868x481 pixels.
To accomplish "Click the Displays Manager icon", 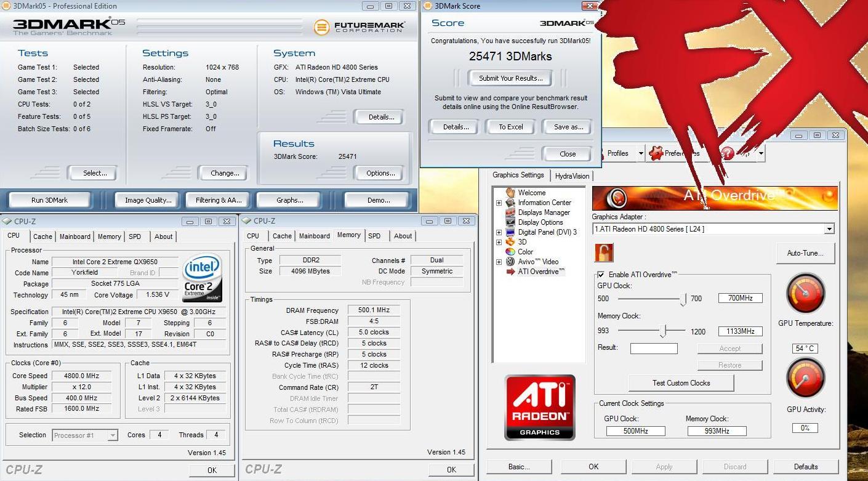I will pyautogui.click(x=510, y=212).
